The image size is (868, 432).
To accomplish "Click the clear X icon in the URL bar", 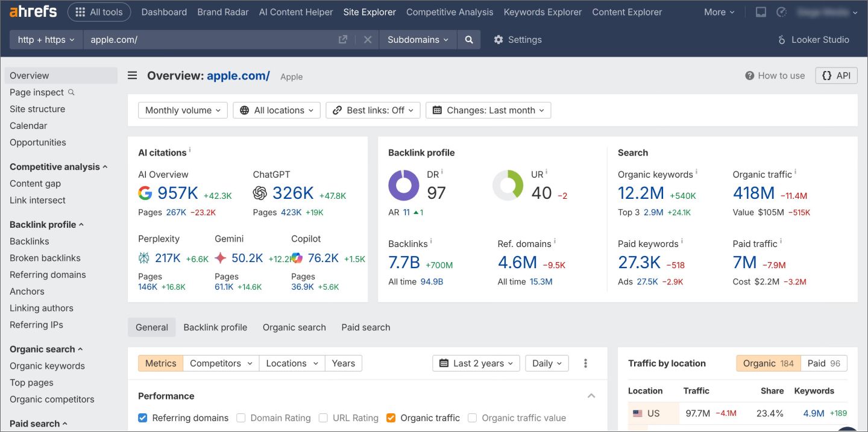I will tap(368, 40).
